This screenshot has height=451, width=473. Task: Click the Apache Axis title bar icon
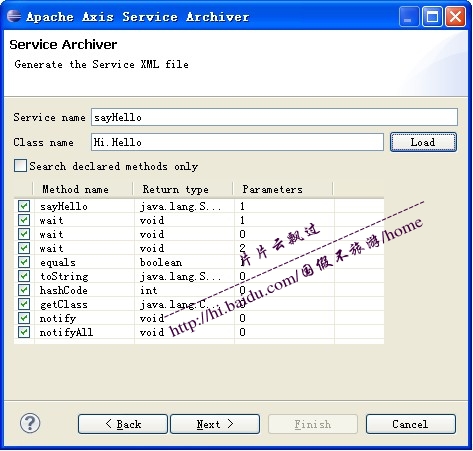click(x=14, y=16)
